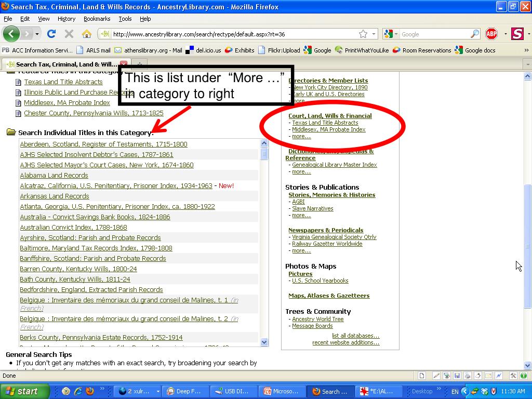Open the Tools menu
The height and width of the screenshot is (399, 532).
125,19
